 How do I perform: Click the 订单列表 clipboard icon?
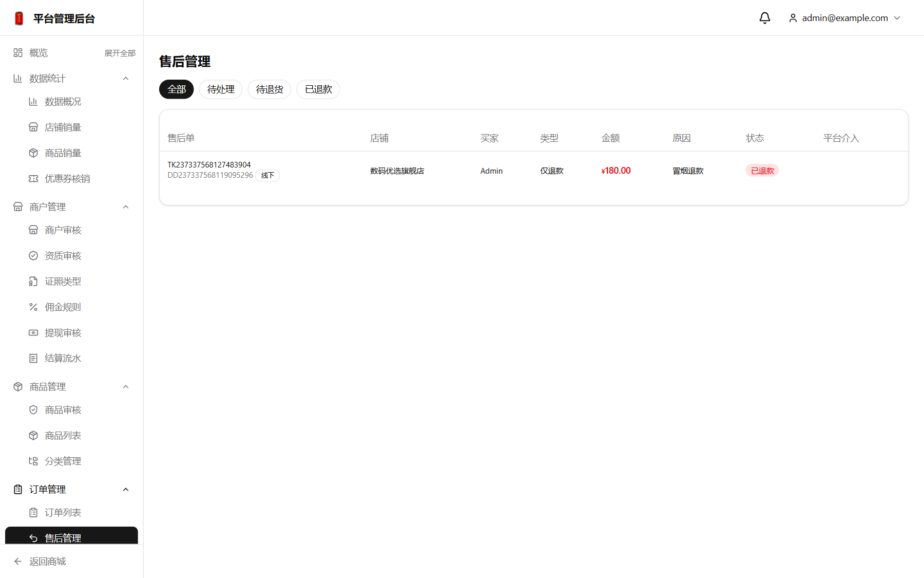[33, 513]
